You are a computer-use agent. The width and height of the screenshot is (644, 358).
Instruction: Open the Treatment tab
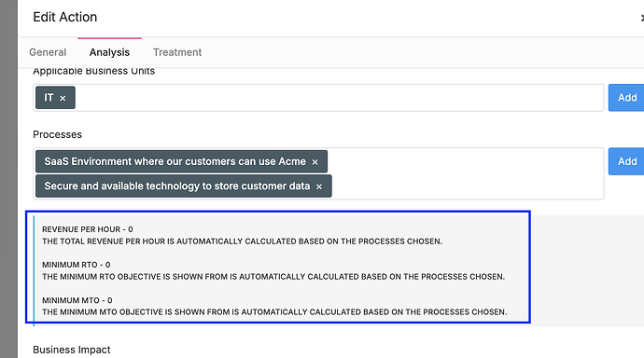pos(177,52)
